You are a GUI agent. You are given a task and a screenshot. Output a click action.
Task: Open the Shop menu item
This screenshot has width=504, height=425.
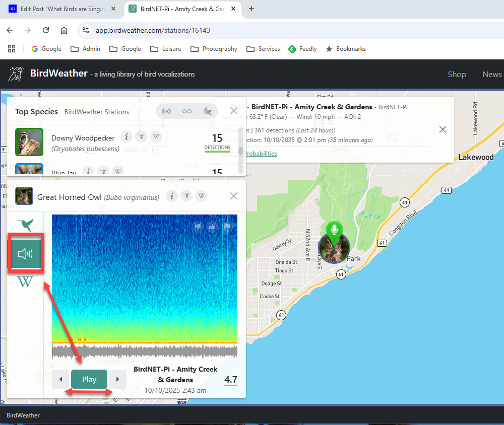pyautogui.click(x=457, y=74)
